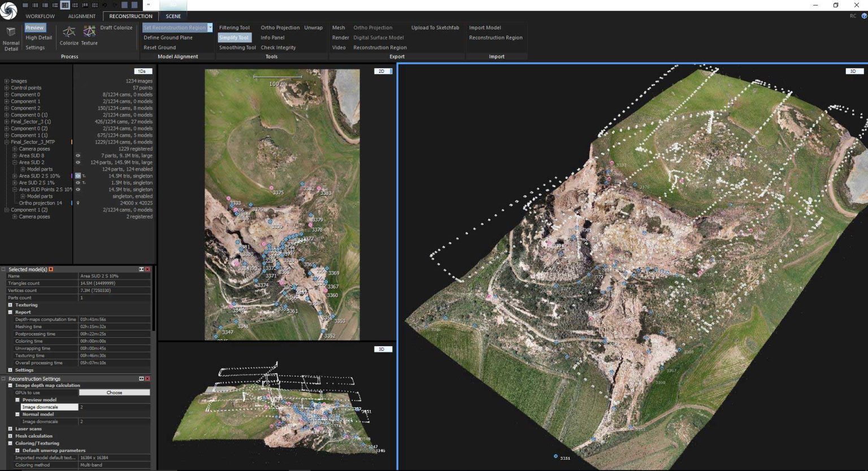Click the Choose button for GPUs
This screenshot has height=471, width=868.
coord(114,393)
